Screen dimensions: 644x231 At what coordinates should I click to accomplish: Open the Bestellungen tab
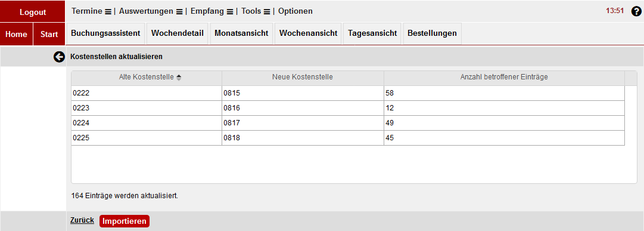[432, 33]
